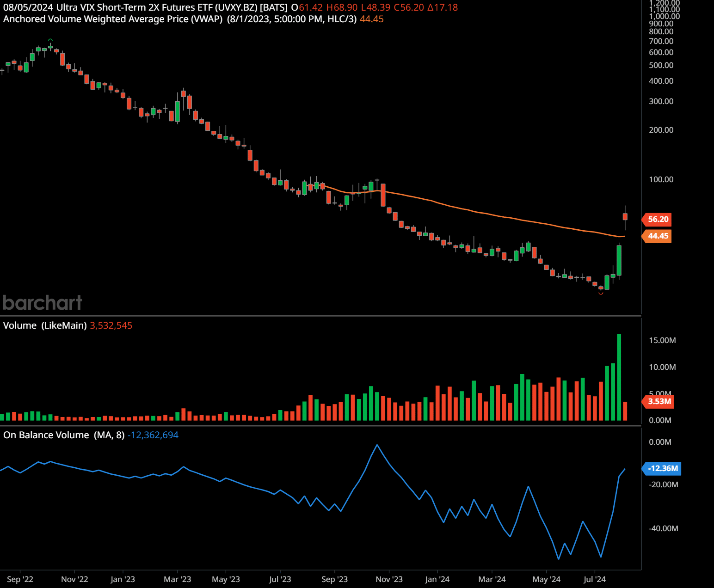Click the Nov '23 time axis label

389,579
